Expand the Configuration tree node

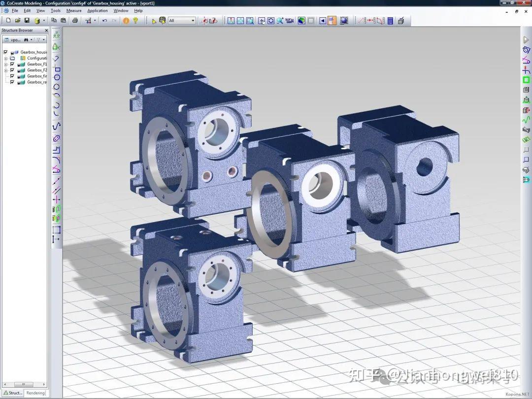6,58
